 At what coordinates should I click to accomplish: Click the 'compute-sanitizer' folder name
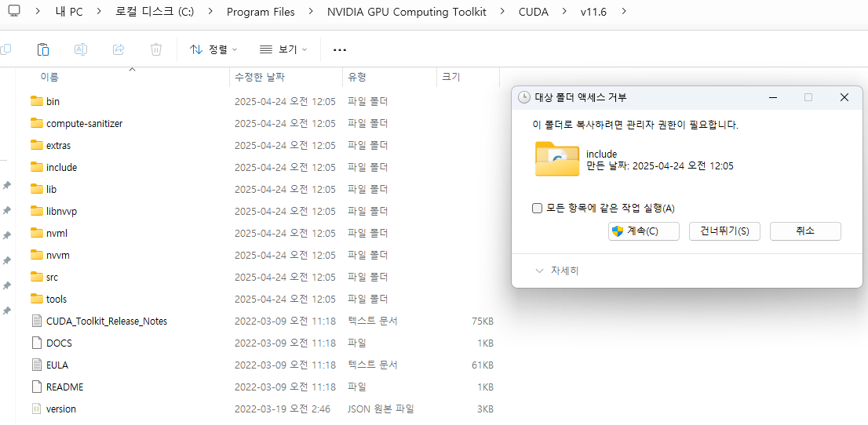click(85, 123)
